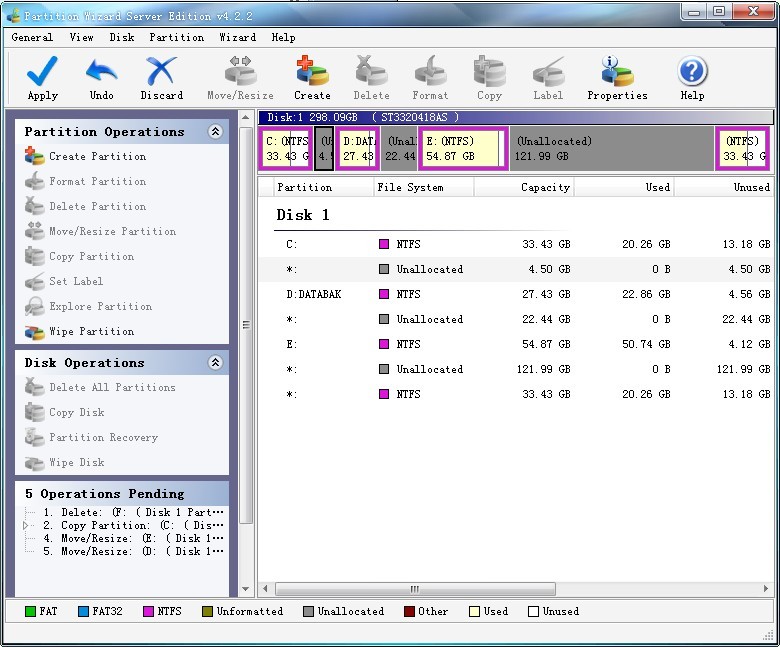
Task: Click the Disk:1 298.09GB header bar
Action: pos(515,117)
